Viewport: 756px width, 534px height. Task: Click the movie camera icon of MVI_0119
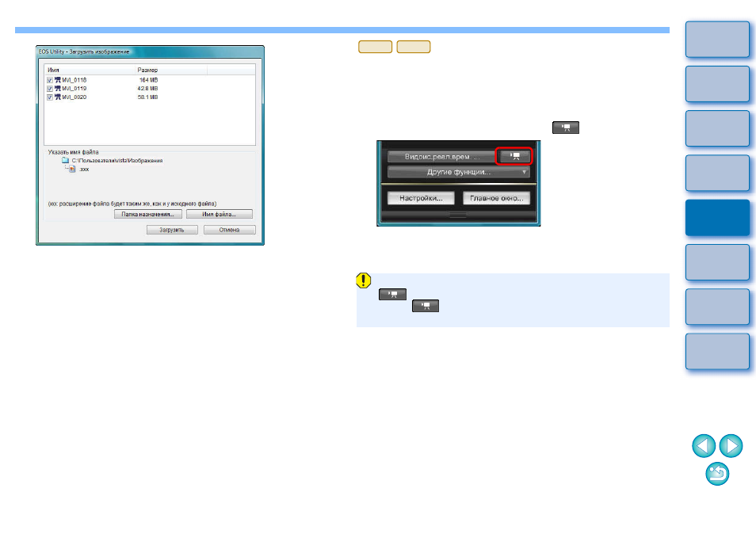[x=57, y=88]
